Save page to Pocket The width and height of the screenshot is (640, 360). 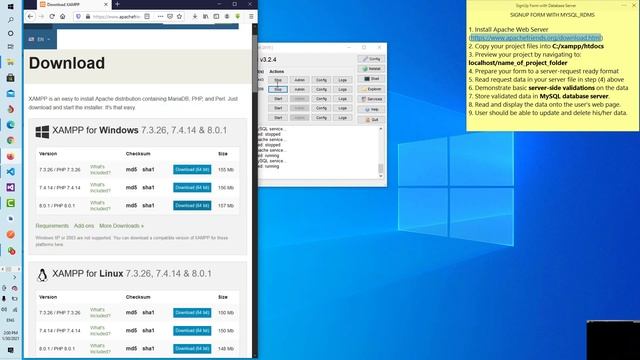170,16
